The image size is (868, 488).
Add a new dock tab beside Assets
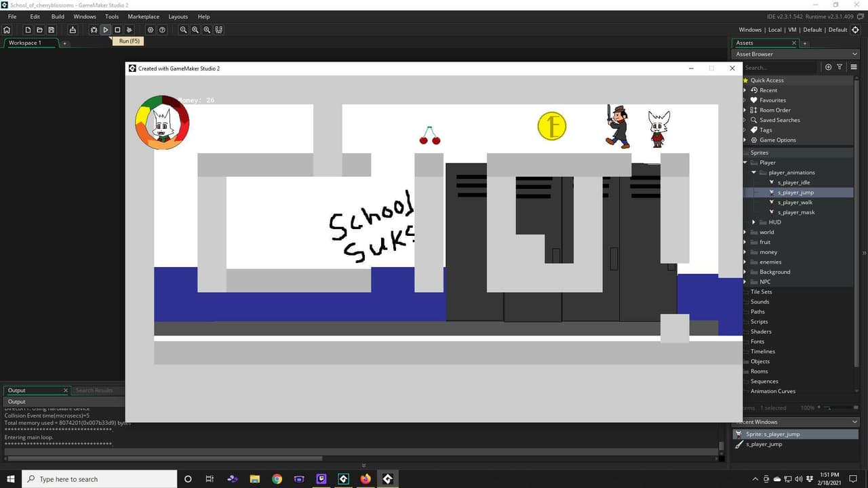pos(805,43)
